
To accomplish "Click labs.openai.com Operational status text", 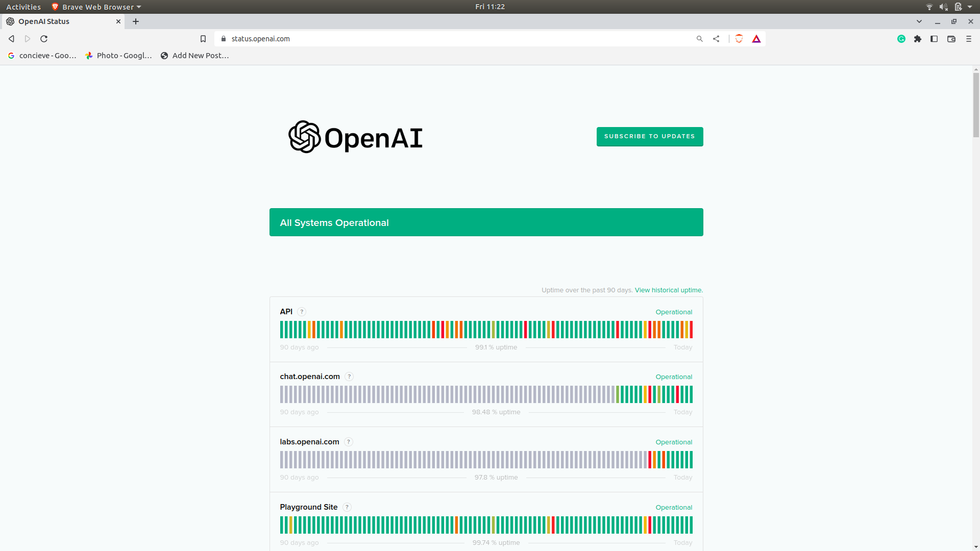I will point(674,442).
